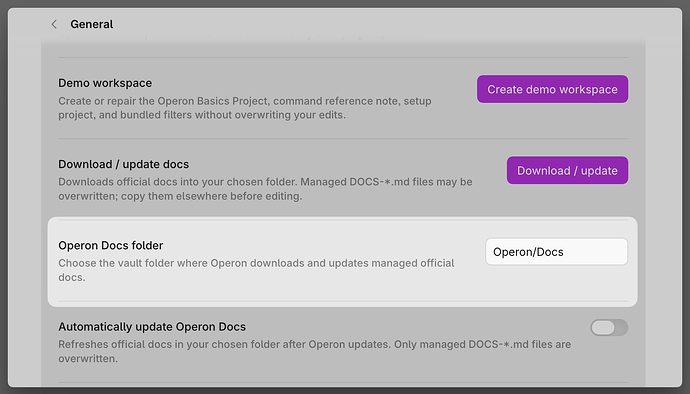690x394 pixels.
Task: Focus the Operon/Docs folder path field
Action: [556, 252]
